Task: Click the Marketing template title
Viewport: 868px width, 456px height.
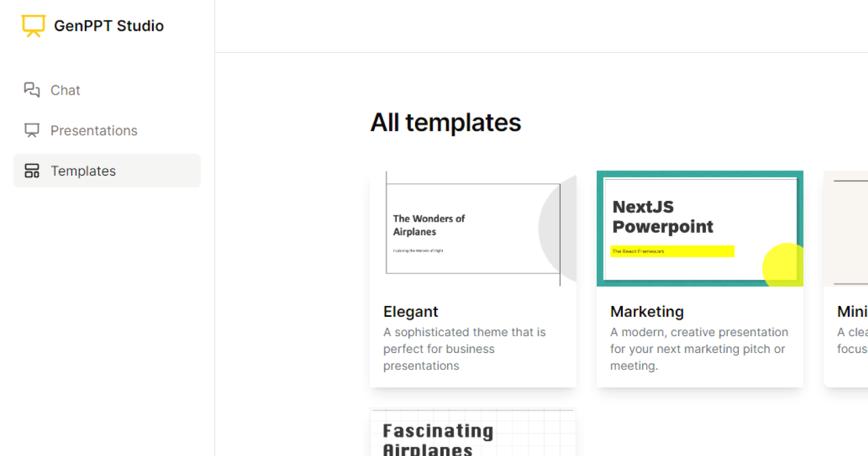Action: coord(647,312)
